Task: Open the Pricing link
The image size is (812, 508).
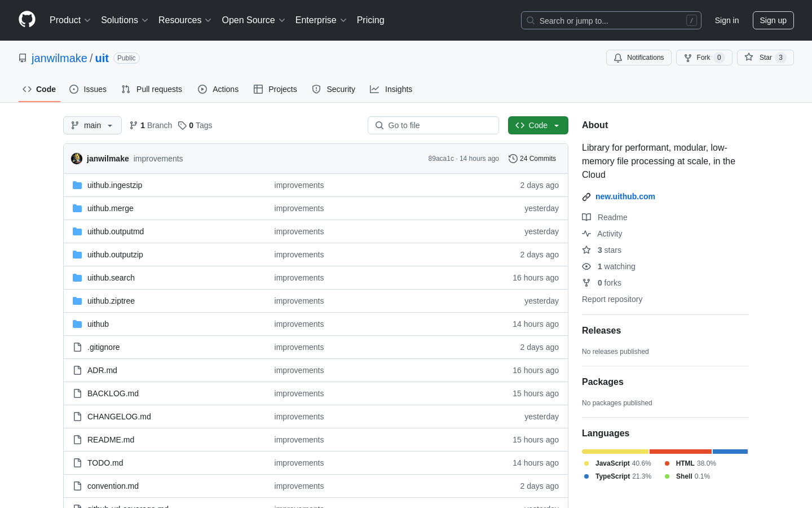Action: pyautogui.click(x=370, y=20)
